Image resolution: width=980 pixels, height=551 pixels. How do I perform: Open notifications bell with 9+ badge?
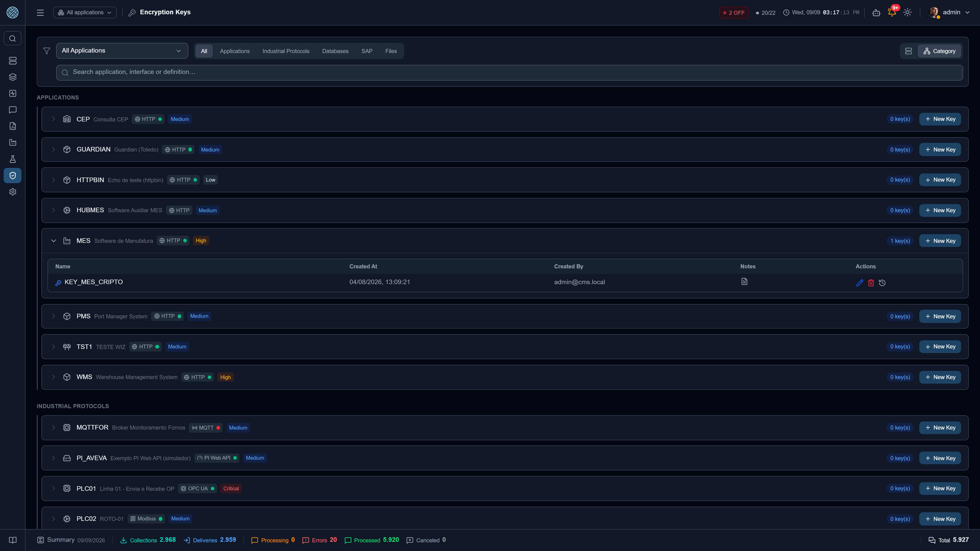892,12
